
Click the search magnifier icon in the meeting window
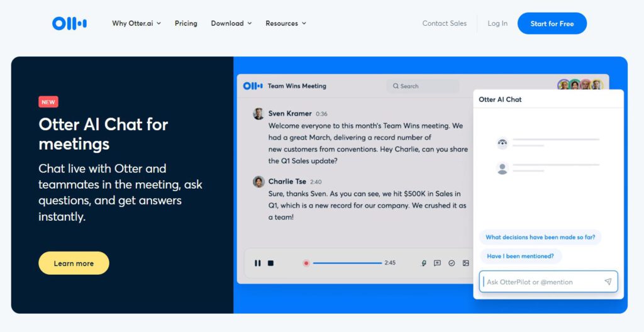tap(396, 86)
